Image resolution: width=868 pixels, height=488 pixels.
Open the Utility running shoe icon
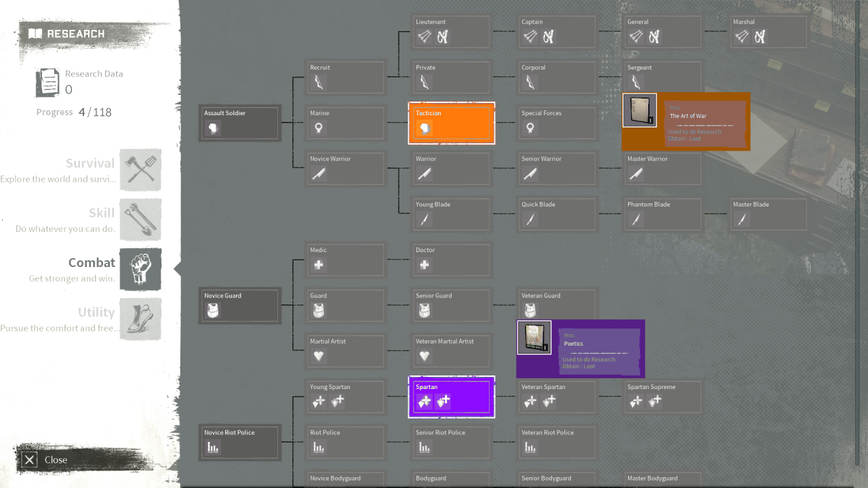pos(140,319)
